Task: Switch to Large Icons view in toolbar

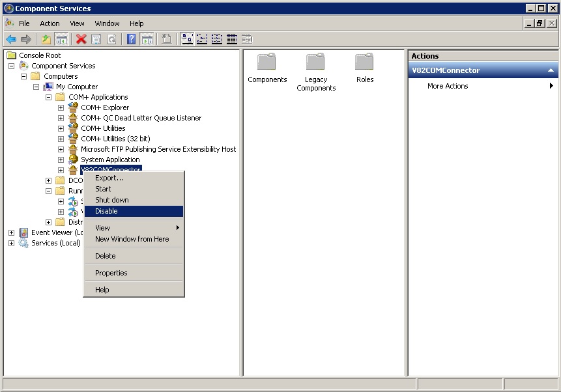Action: (x=187, y=39)
